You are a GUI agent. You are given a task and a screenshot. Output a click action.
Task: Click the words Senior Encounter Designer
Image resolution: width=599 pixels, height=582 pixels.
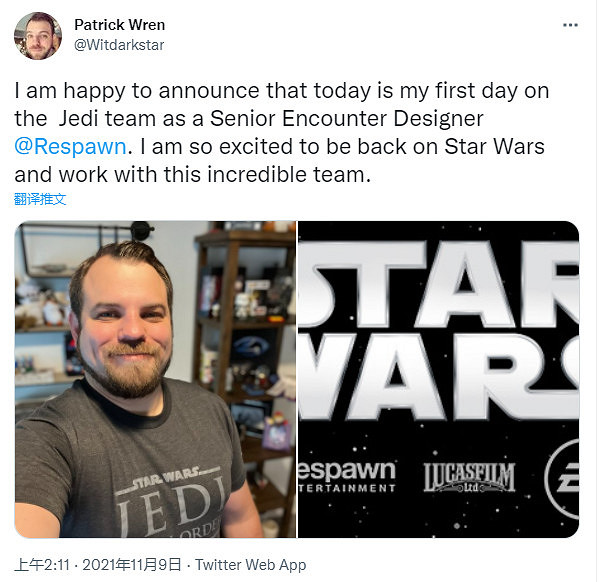click(346, 118)
